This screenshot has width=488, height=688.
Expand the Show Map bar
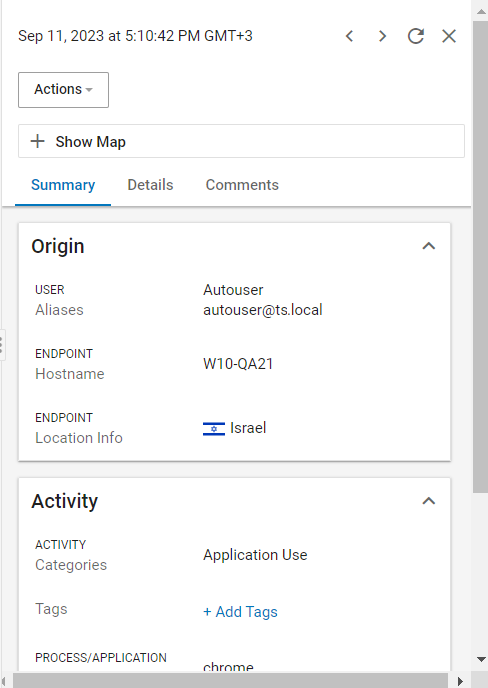click(x=241, y=141)
